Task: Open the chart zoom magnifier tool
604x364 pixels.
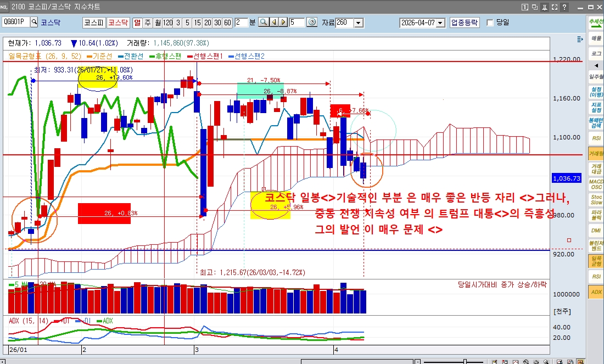Action: pyautogui.click(x=264, y=23)
